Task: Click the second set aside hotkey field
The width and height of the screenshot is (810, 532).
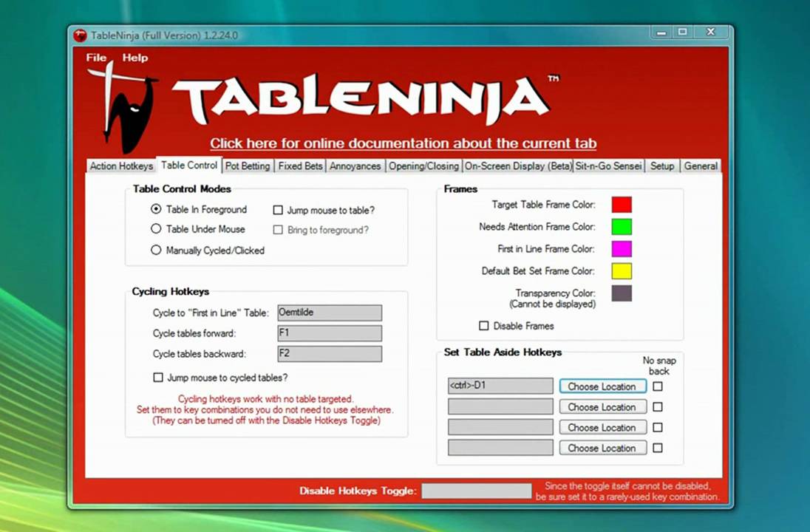Action: pyautogui.click(x=500, y=406)
